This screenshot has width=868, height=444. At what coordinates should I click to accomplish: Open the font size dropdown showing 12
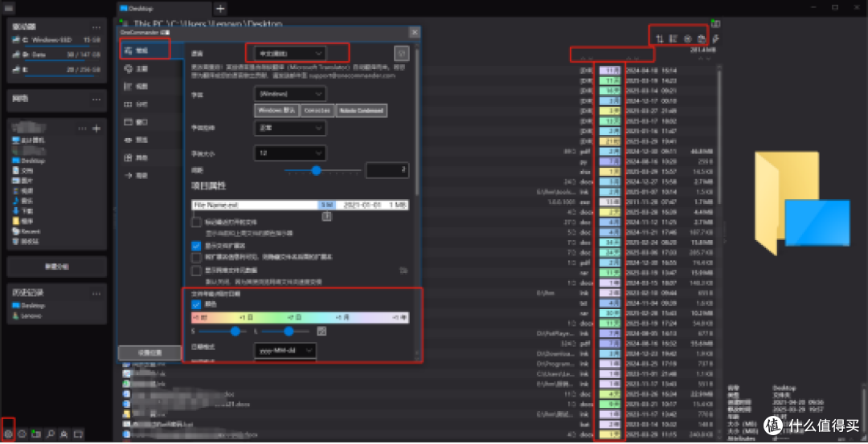[290, 153]
